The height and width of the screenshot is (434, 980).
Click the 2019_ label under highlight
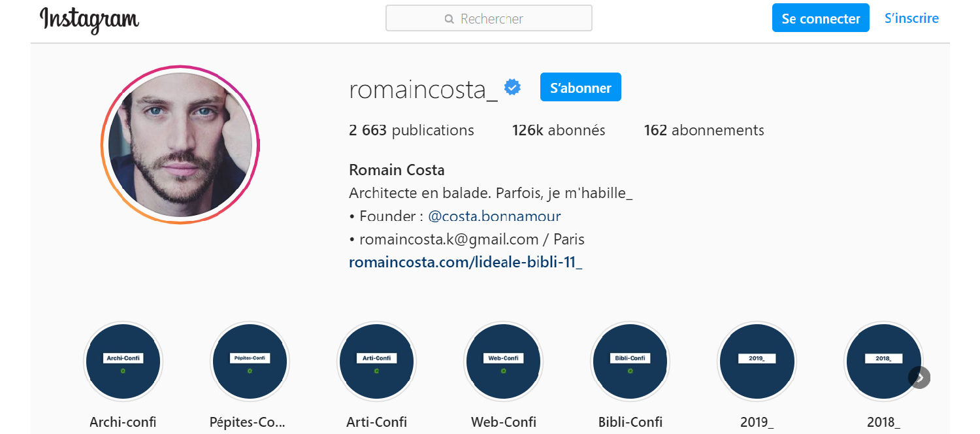tap(757, 422)
